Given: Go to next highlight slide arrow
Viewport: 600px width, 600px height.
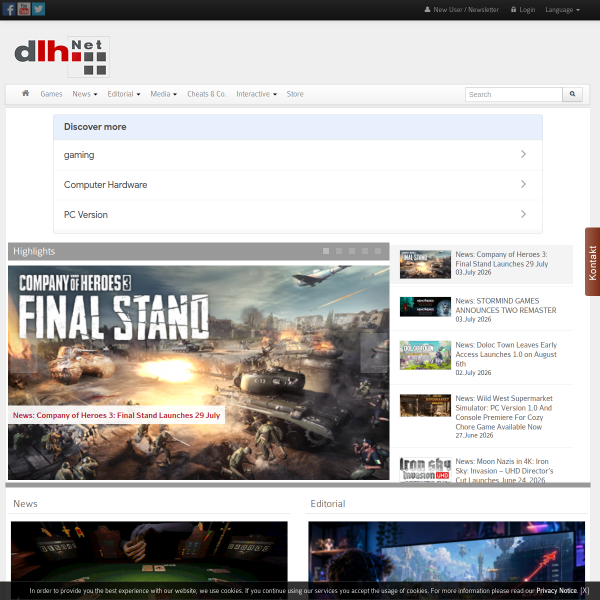Looking at the screenshot, I should pyautogui.click(x=374, y=353).
